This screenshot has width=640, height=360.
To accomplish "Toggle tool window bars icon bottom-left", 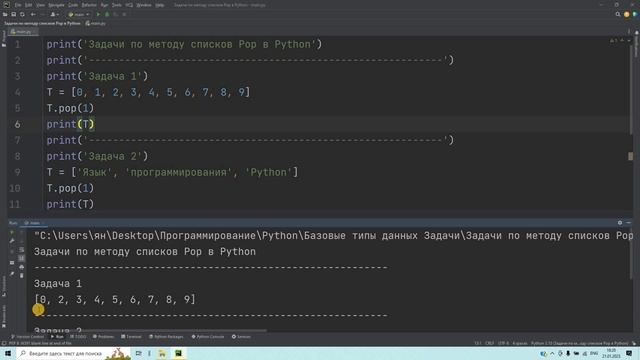I will coord(4,343).
